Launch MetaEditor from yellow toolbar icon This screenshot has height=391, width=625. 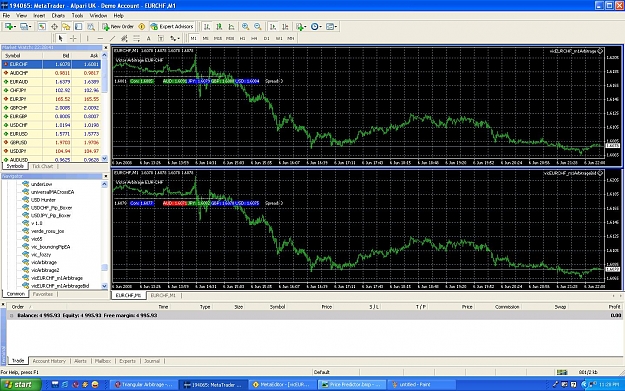142,26
